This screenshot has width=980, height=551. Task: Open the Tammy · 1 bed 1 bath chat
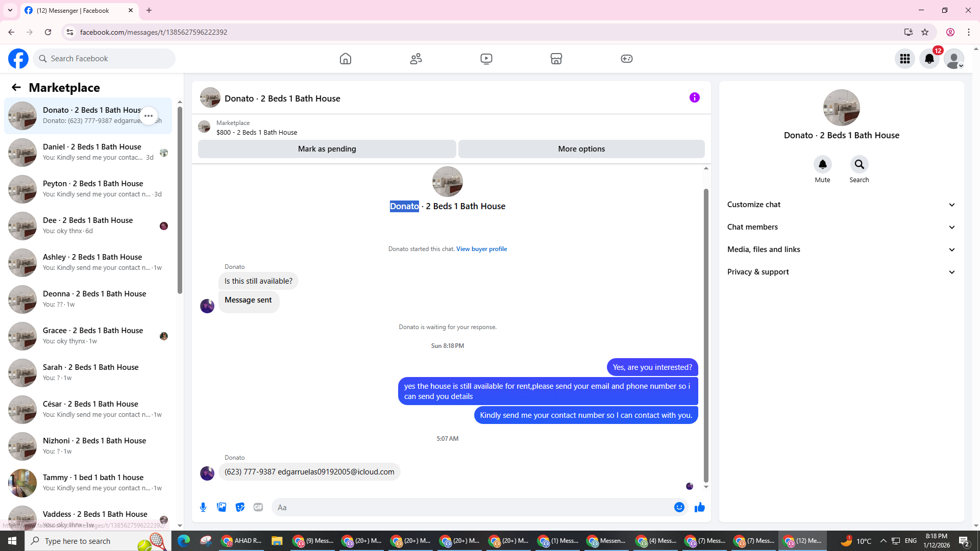(x=92, y=483)
